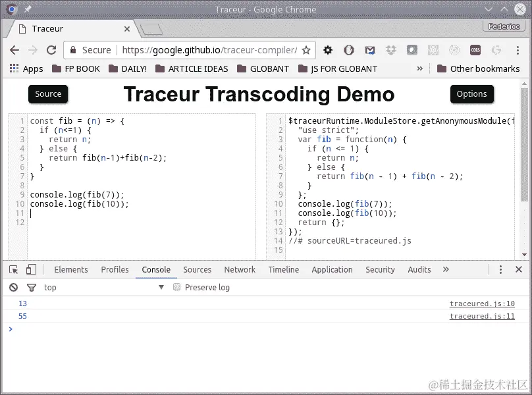Open the Dropbox extension icon

tap(391, 50)
